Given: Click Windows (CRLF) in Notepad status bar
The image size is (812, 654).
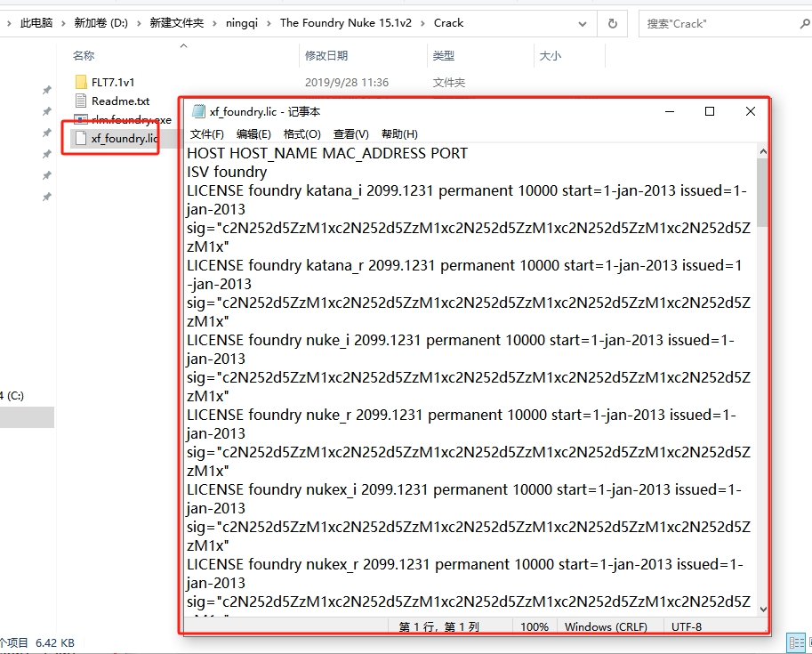Looking at the screenshot, I should [x=606, y=627].
